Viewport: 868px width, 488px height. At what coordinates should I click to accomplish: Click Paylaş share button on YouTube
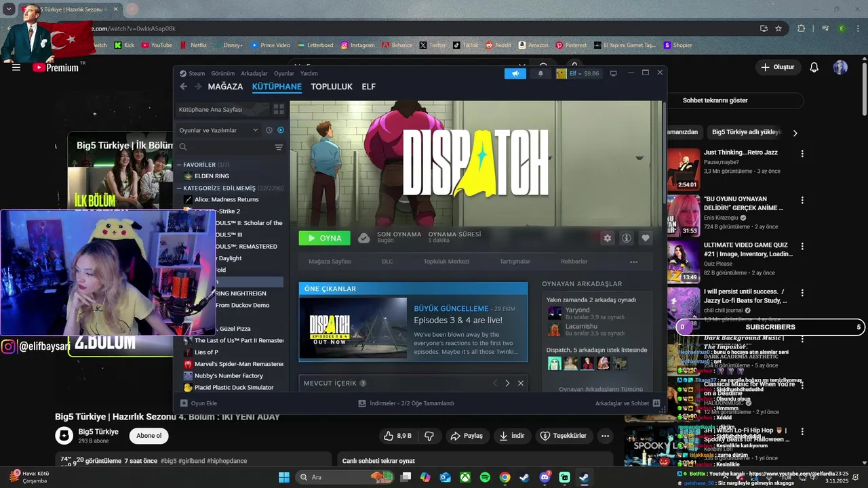[467, 436]
